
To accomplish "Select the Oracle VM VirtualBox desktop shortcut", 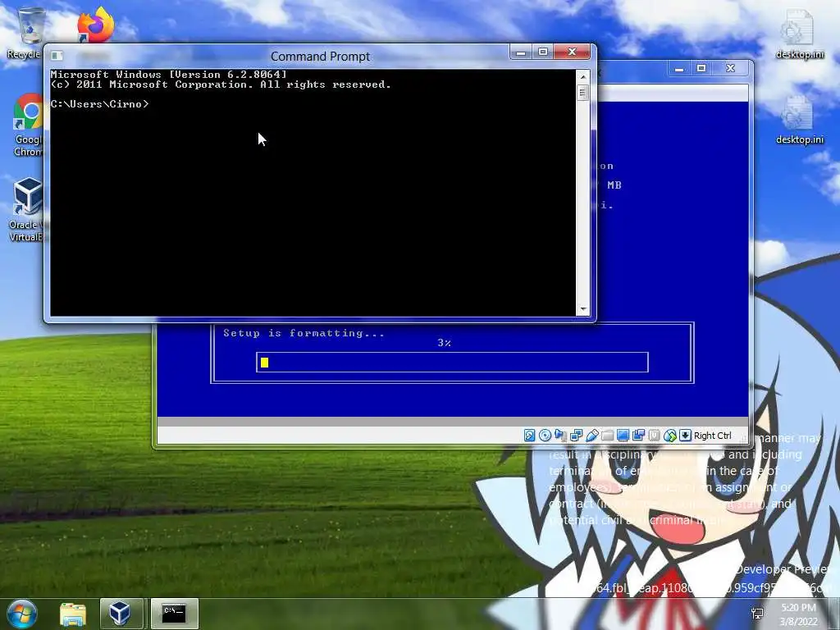I will pos(27,210).
